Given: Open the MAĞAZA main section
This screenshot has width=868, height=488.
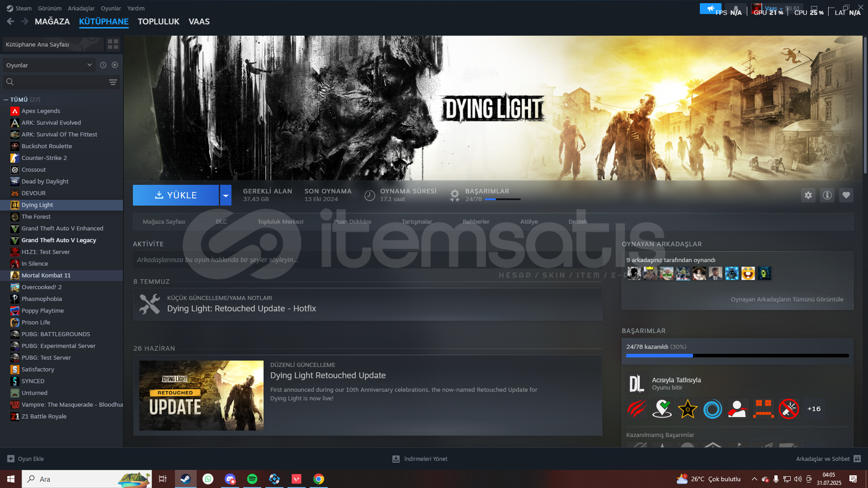Looking at the screenshot, I should [52, 21].
